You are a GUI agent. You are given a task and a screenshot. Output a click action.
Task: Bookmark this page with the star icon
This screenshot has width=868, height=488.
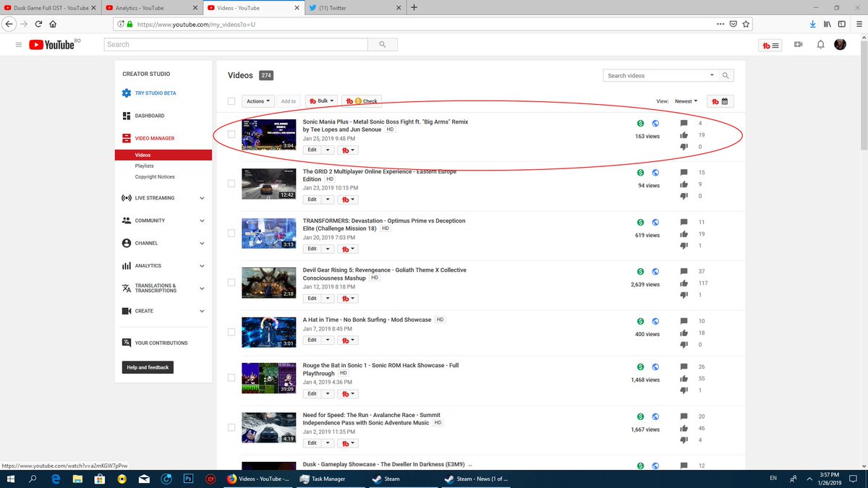746,23
